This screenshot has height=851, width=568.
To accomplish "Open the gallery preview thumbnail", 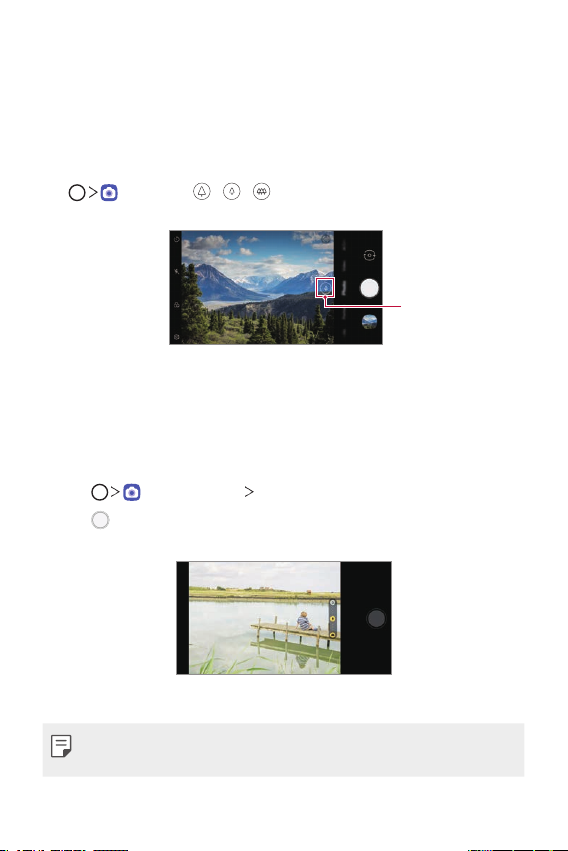I will point(369,322).
